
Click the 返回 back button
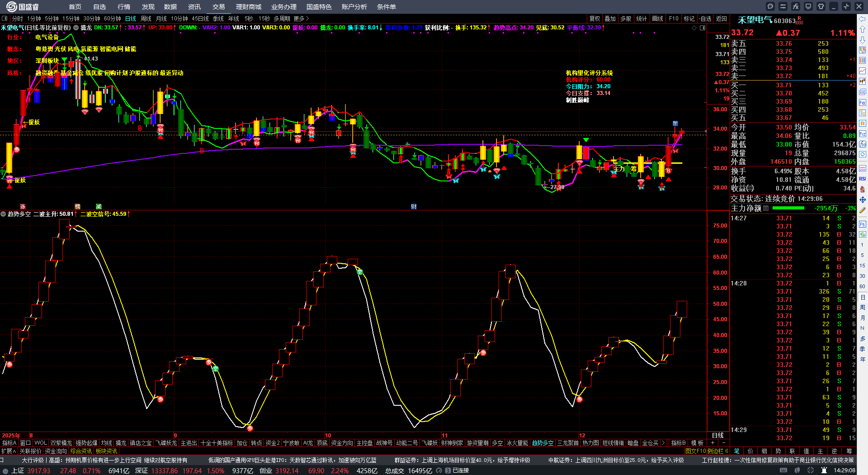pyautogui.click(x=722, y=19)
